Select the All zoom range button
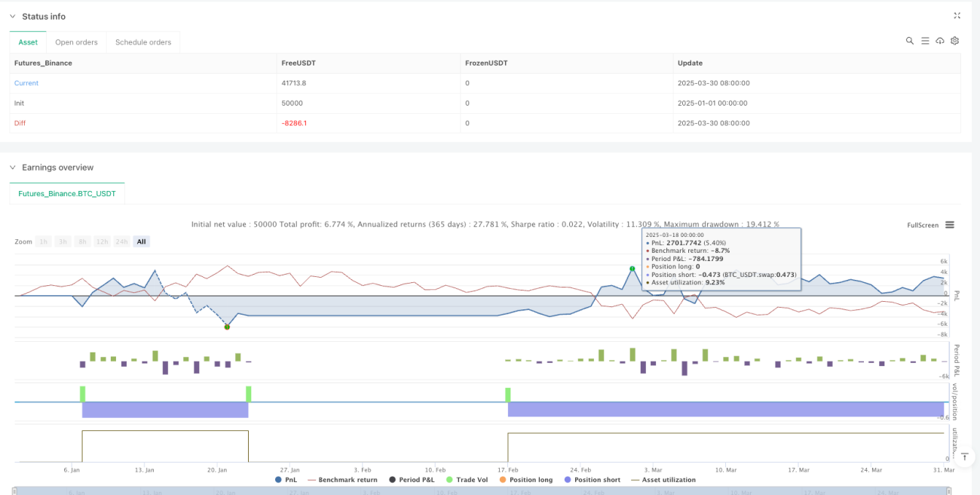This screenshot has height=495, width=980. (x=142, y=241)
